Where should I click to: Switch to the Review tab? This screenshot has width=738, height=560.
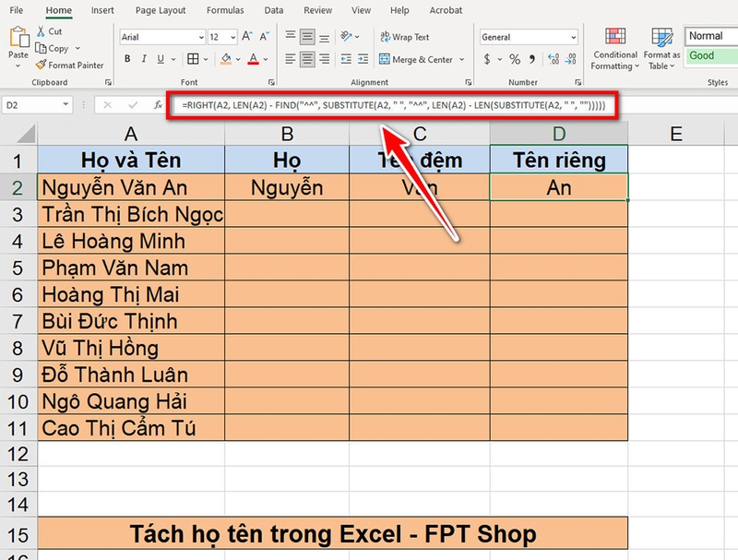coord(317,10)
